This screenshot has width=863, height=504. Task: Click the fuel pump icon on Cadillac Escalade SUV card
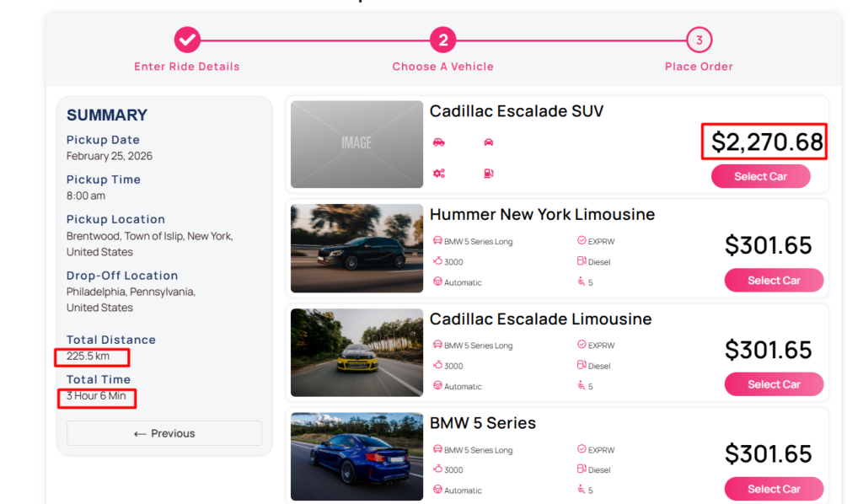[x=489, y=171]
